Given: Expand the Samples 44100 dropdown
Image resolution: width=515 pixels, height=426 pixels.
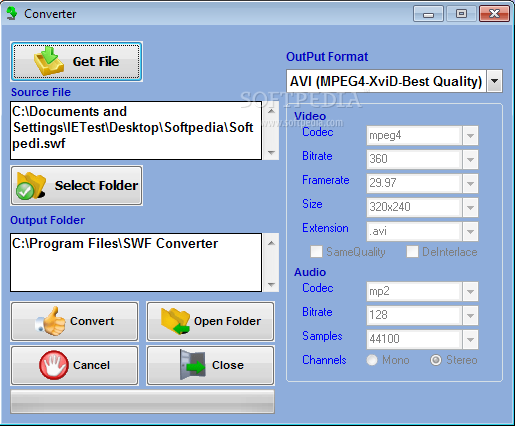Looking at the screenshot, I should click(x=470, y=339).
